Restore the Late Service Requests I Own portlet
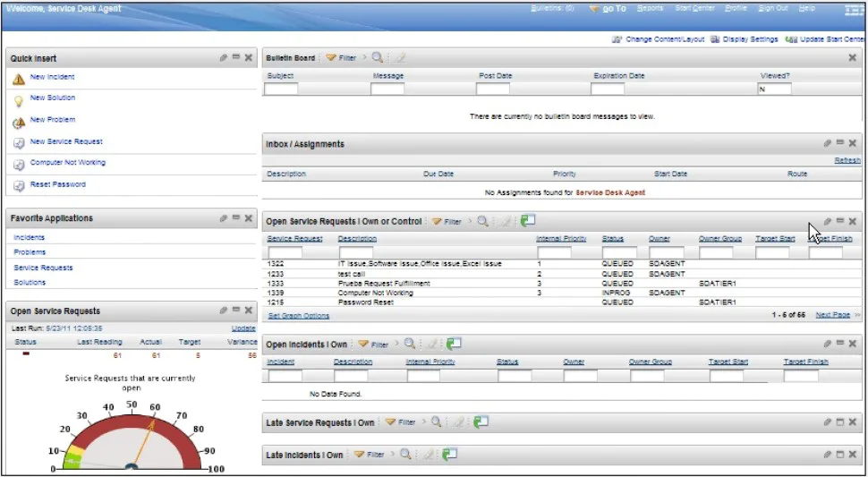This screenshot has width=868, height=477. coord(839,422)
